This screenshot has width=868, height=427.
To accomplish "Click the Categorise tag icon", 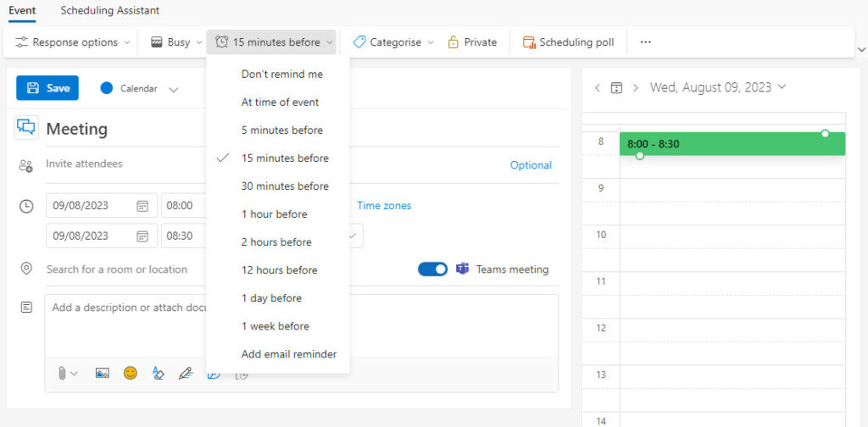I will pyautogui.click(x=359, y=42).
